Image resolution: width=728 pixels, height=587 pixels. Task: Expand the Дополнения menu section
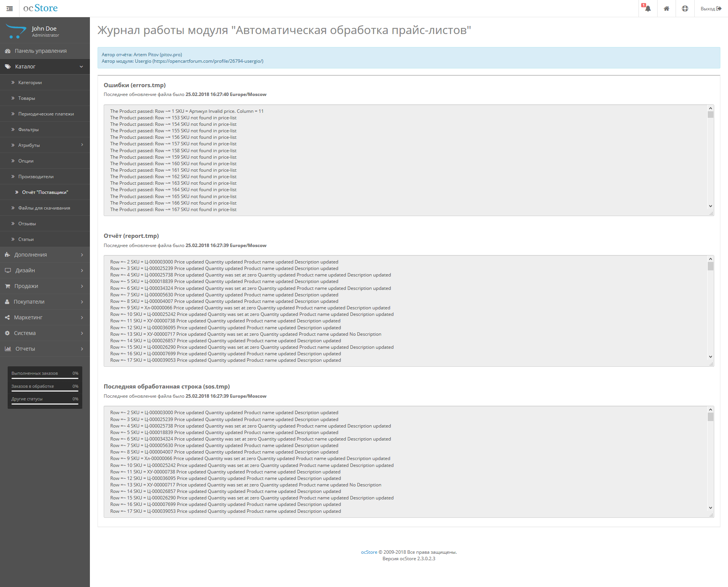tap(45, 255)
